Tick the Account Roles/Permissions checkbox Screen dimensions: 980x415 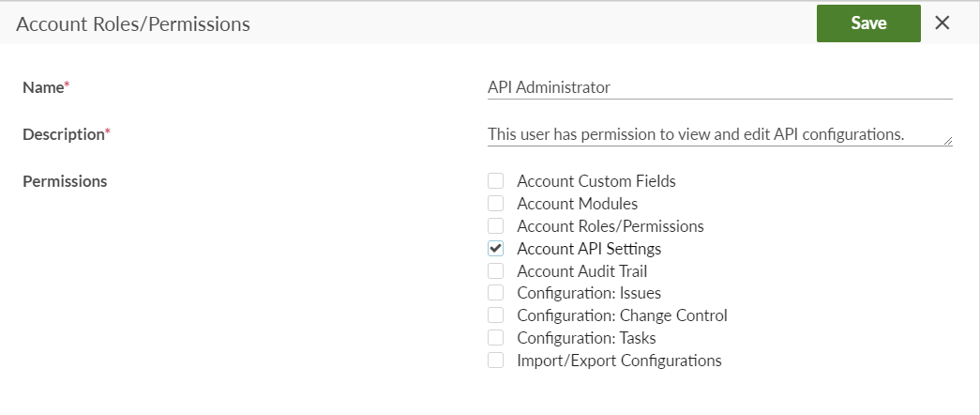click(495, 226)
